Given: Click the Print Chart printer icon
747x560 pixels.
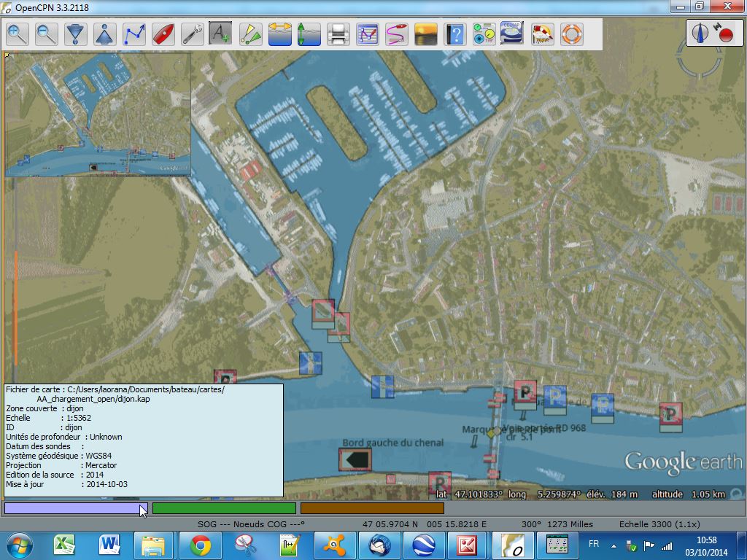Looking at the screenshot, I should coord(338,34).
